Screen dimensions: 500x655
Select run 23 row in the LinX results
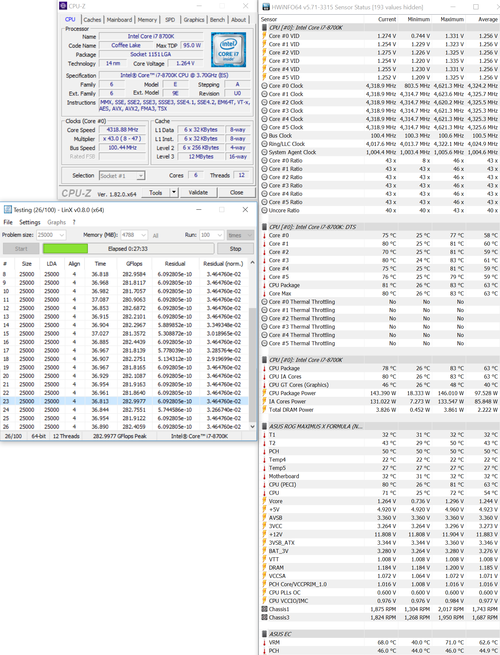coord(124,401)
